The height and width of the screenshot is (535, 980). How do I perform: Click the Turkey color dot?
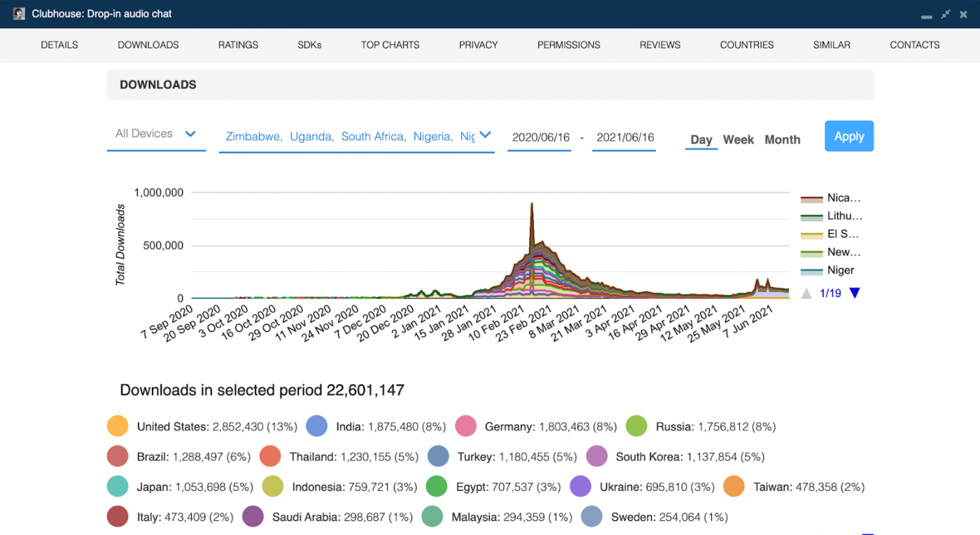point(438,457)
